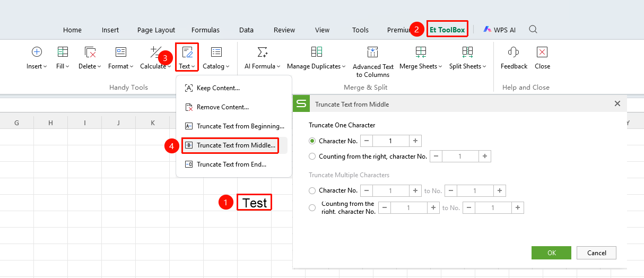Increase multiple Character No. start value
Viewport: 644px width, 278px height.
coord(415,190)
